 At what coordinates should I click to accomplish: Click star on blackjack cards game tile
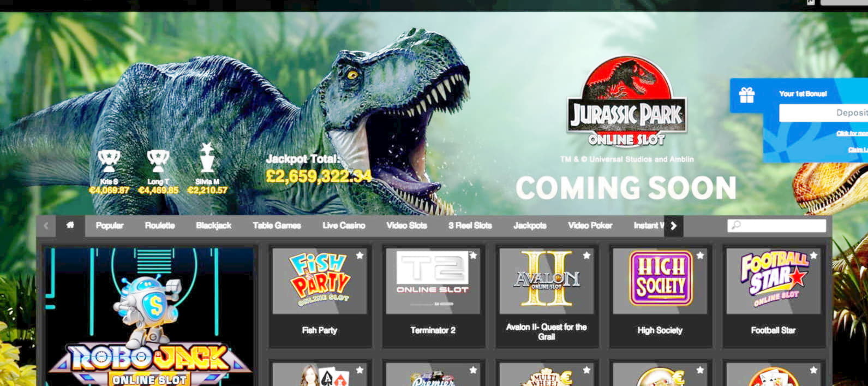(360, 370)
